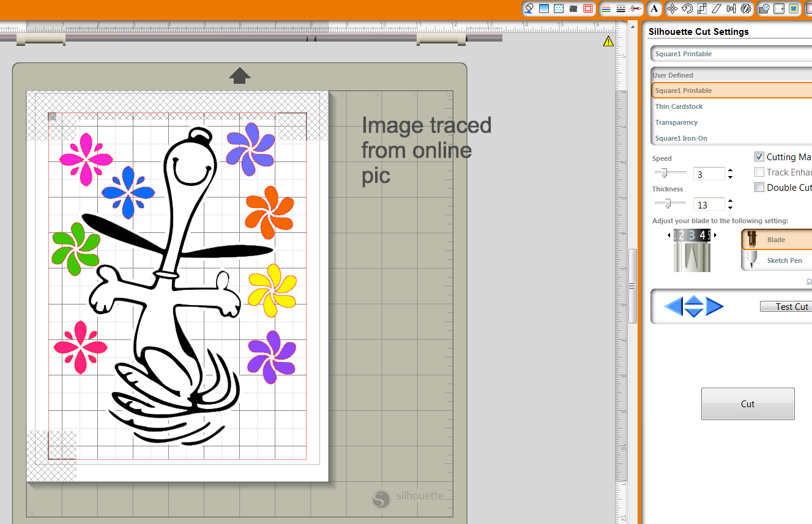Raise blade setting with right arrow
The width and height of the screenshot is (812, 524).
tap(715, 235)
